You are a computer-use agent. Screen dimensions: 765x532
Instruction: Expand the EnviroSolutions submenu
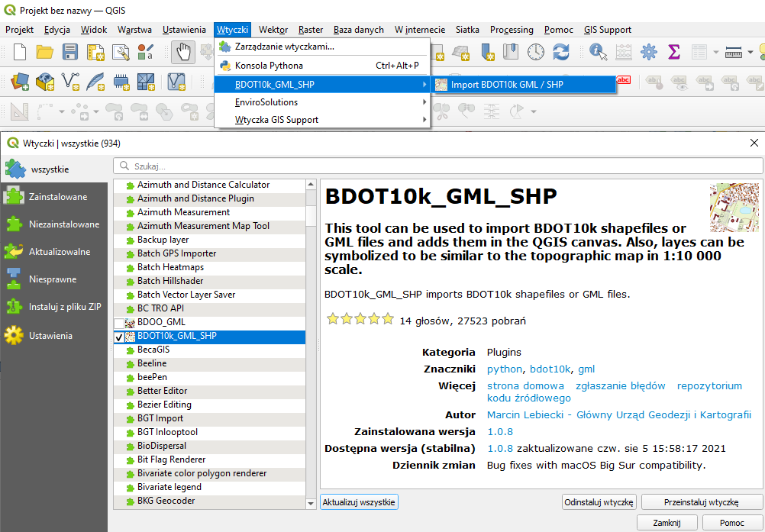(321, 102)
